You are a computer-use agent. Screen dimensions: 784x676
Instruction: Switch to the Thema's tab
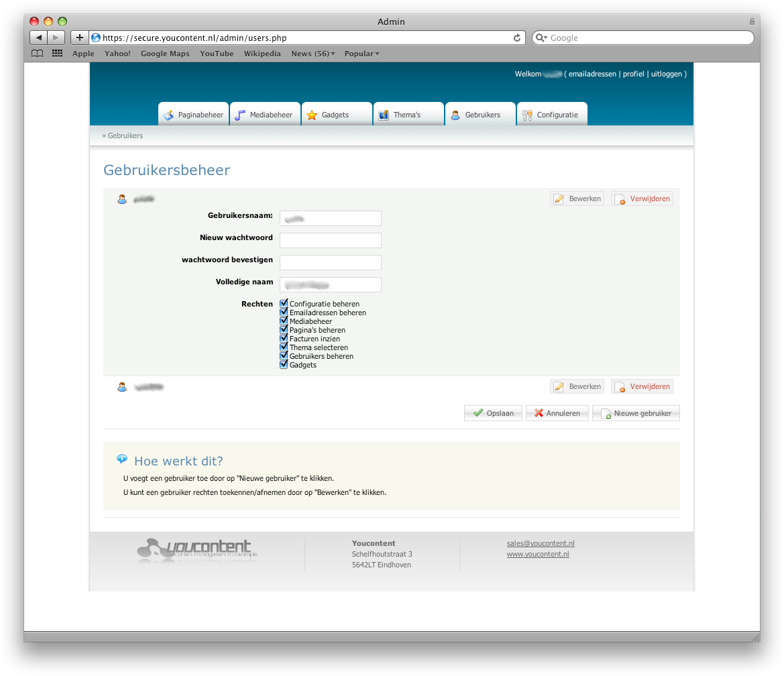(408, 115)
